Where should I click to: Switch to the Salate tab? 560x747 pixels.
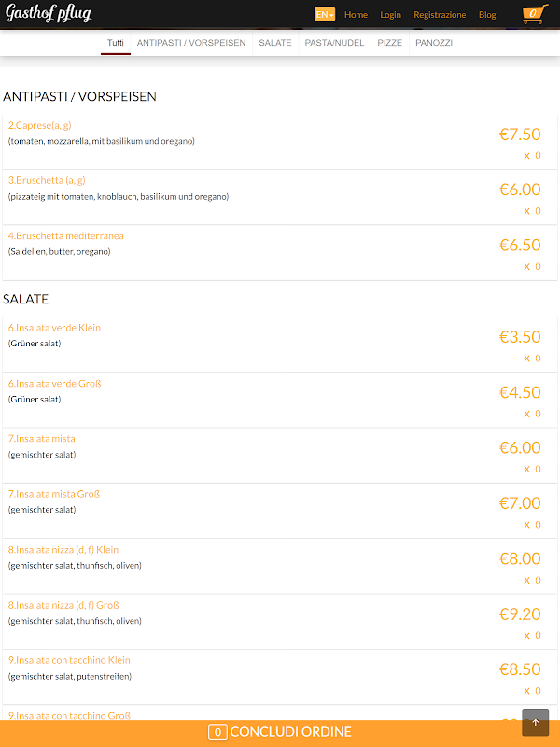tap(275, 43)
